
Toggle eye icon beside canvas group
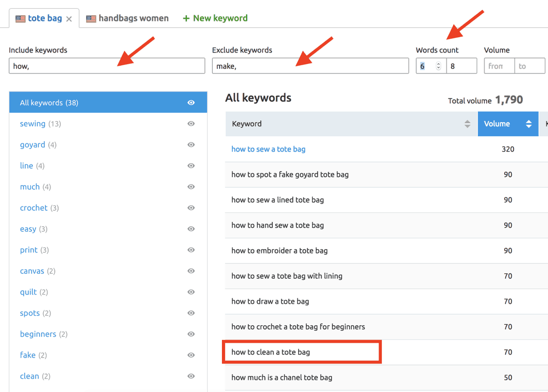pyautogui.click(x=191, y=271)
